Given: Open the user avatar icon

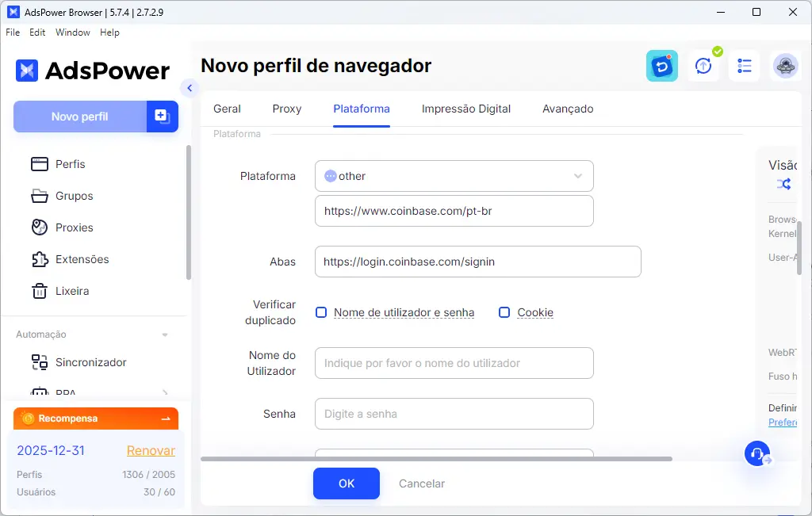Looking at the screenshot, I should tap(786, 66).
